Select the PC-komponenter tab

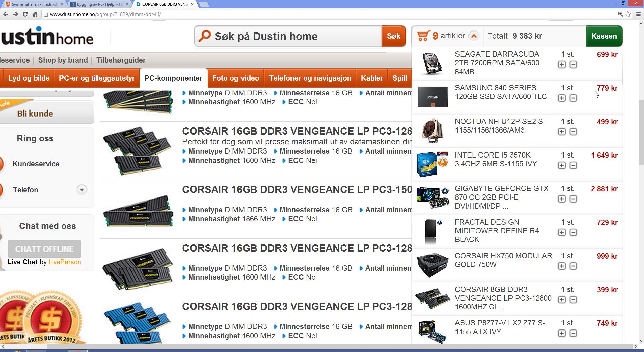point(173,78)
